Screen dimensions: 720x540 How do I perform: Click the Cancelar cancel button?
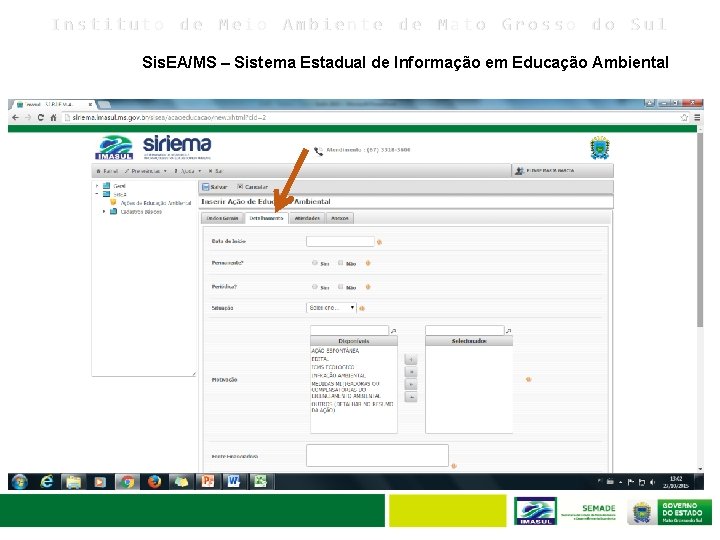[x=253, y=187]
